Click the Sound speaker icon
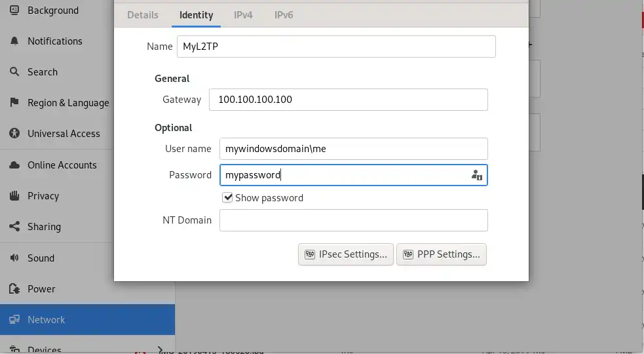The width and height of the screenshot is (644, 354). point(14,258)
